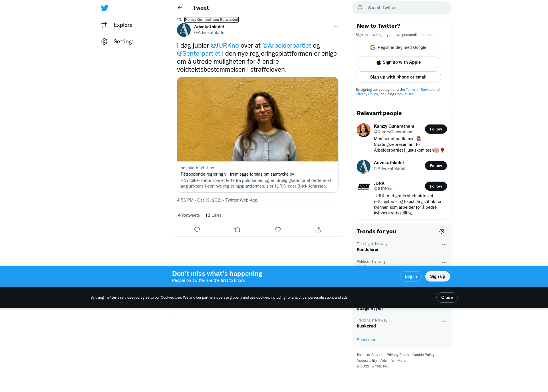Open Settings in left sidebar
The image size is (548, 392).
(118, 41)
